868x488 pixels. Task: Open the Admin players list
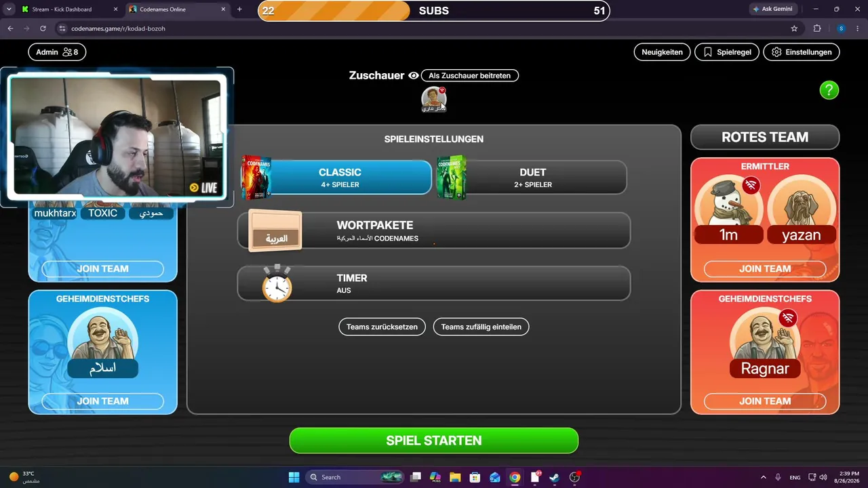[57, 52]
